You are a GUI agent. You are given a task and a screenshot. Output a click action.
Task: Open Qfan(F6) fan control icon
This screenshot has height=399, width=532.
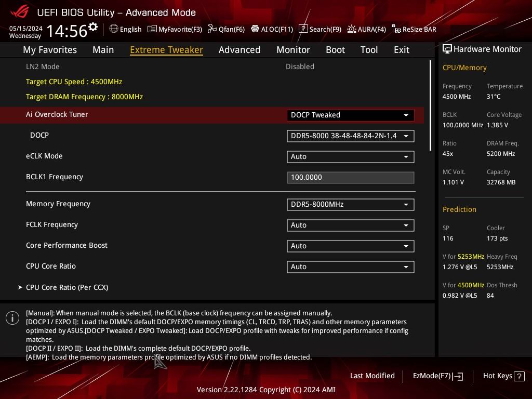(x=212, y=29)
